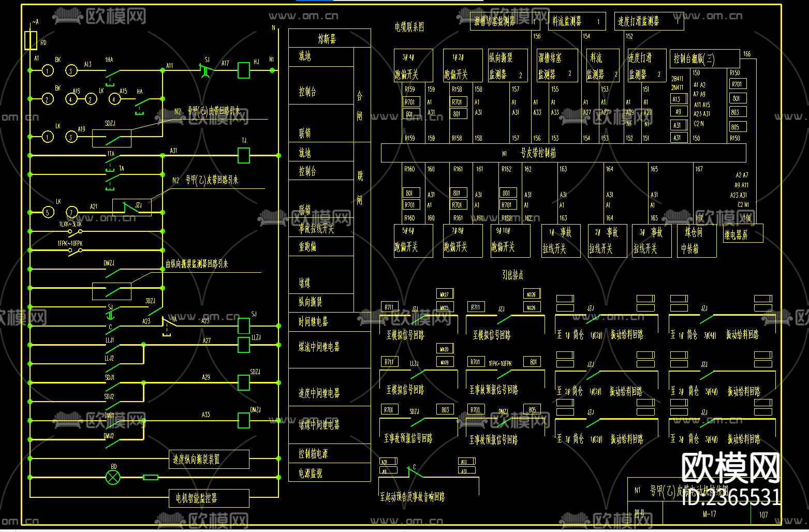Click the 'A21' wire label
Viewport: 809px width, 532px height.
coord(94,206)
